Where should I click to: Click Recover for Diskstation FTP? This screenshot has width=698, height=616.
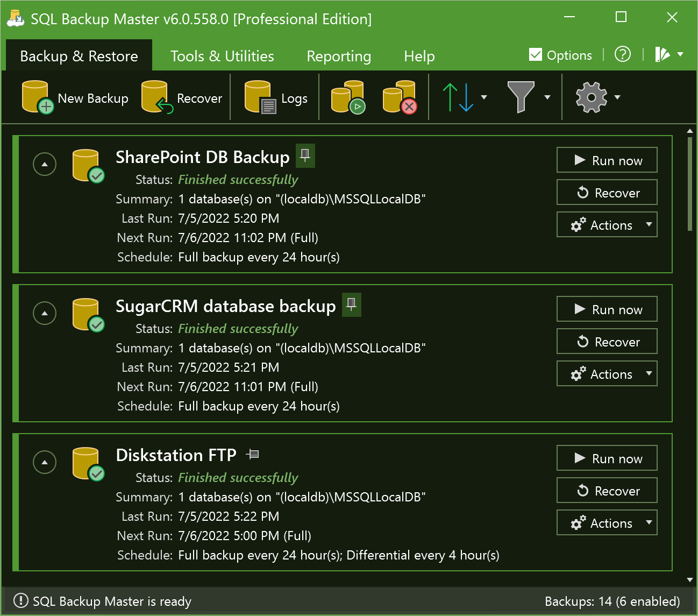[x=607, y=491]
